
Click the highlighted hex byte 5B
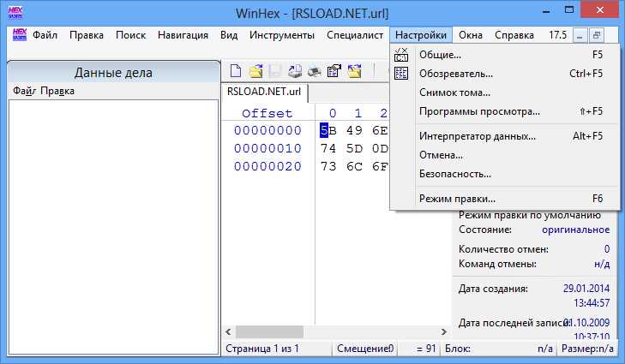pos(328,131)
